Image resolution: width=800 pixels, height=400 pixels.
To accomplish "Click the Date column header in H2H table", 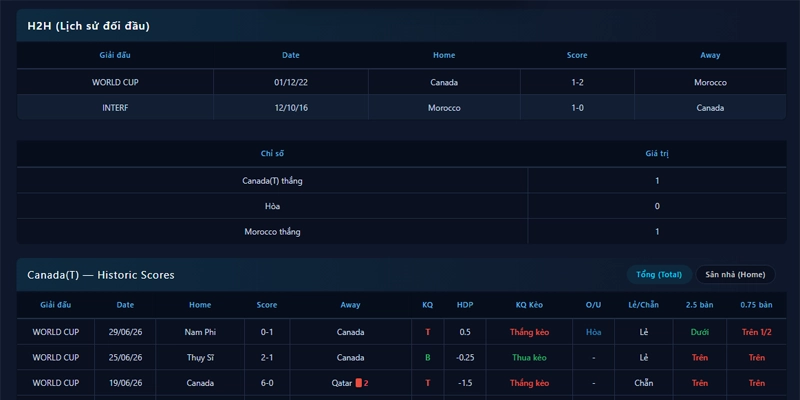I will (291, 55).
